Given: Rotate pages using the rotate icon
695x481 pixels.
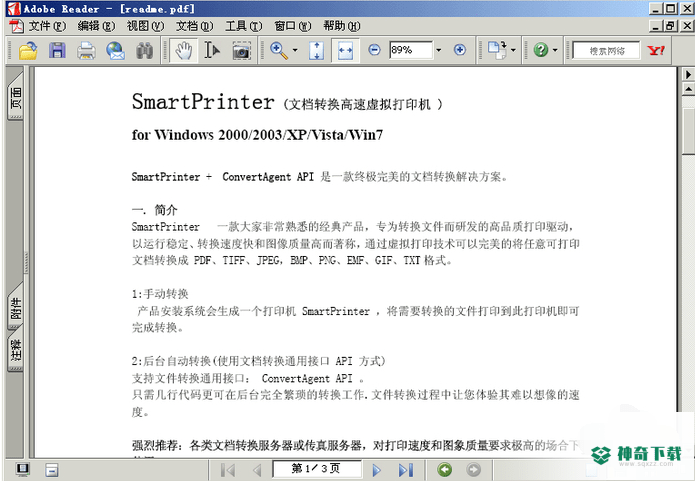Looking at the screenshot, I should [x=497, y=50].
